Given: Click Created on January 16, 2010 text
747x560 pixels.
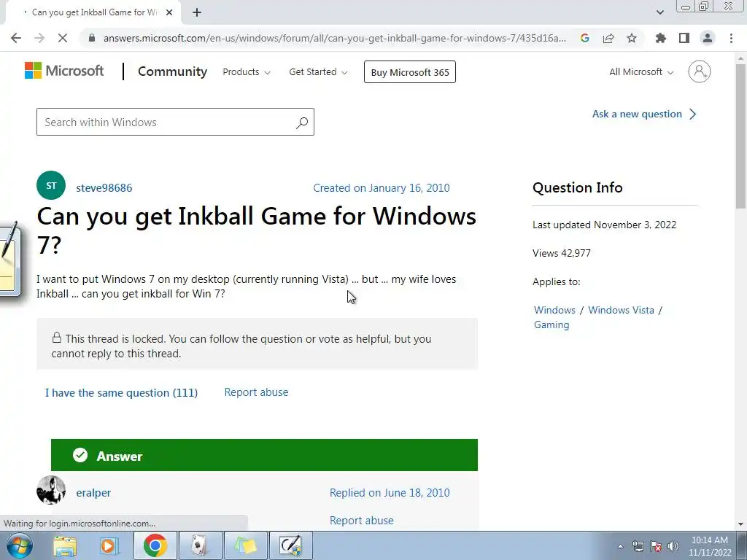Looking at the screenshot, I should 381,188.
